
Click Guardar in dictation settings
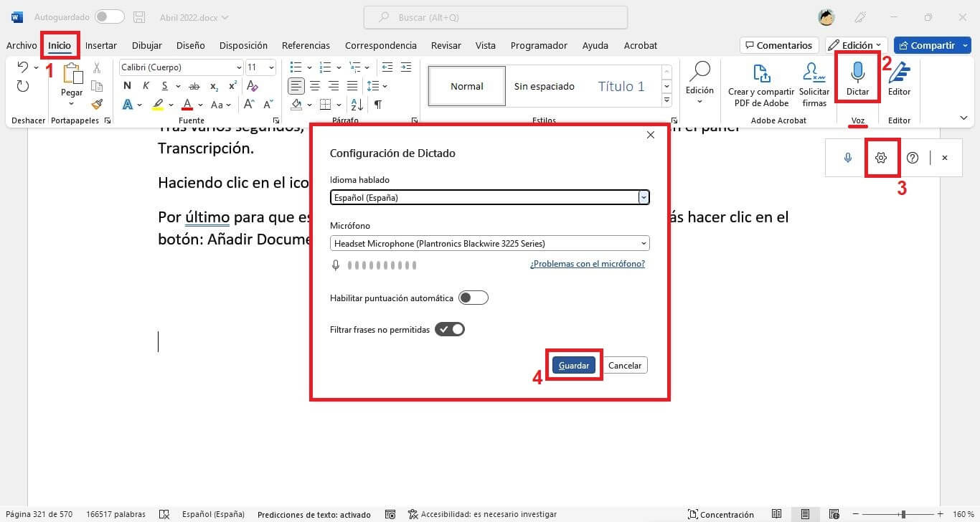pos(574,365)
